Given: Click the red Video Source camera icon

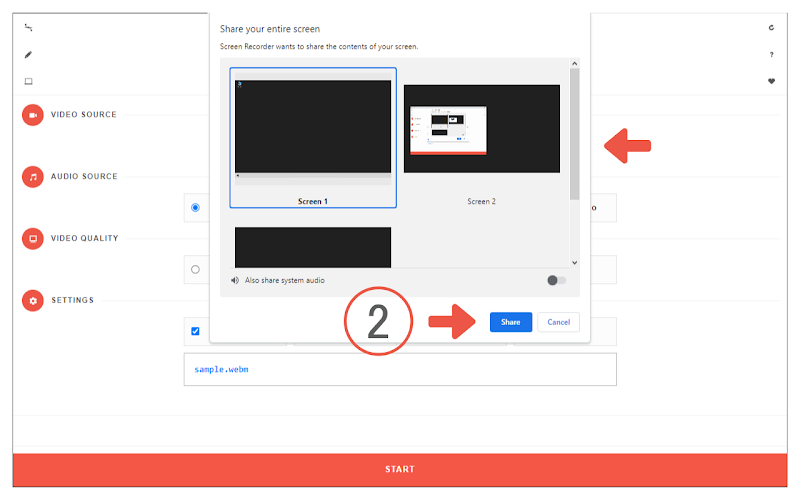Looking at the screenshot, I should (33, 115).
